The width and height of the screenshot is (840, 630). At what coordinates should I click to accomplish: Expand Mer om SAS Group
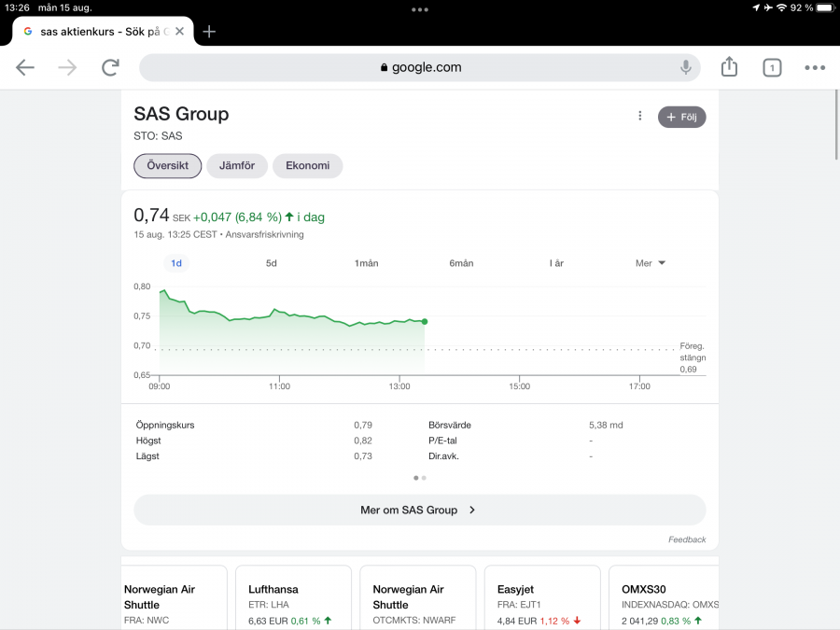(419, 511)
